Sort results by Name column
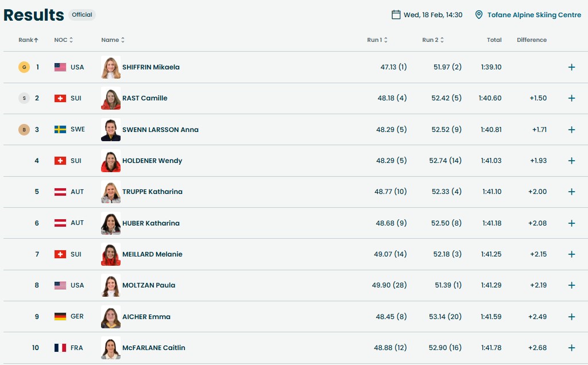The height and width of the screenshot is (365, 588). coord(113,40)
